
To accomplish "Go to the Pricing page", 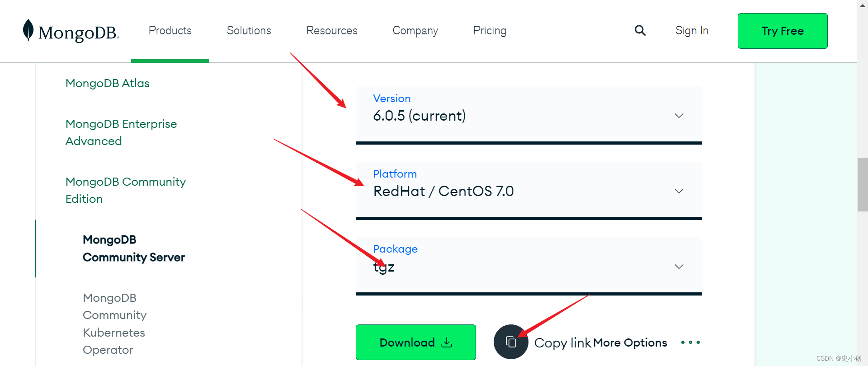I will pos(490,31).
